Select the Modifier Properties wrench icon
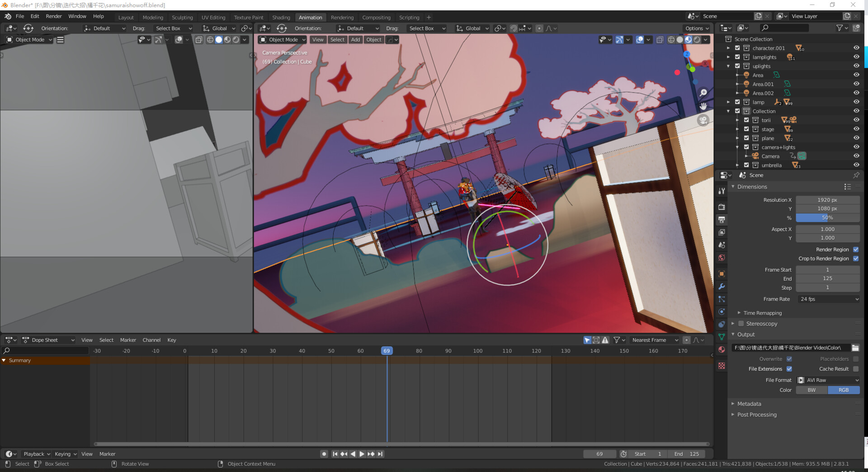This screenshot has width=868, height=472. tap(722, 286)
